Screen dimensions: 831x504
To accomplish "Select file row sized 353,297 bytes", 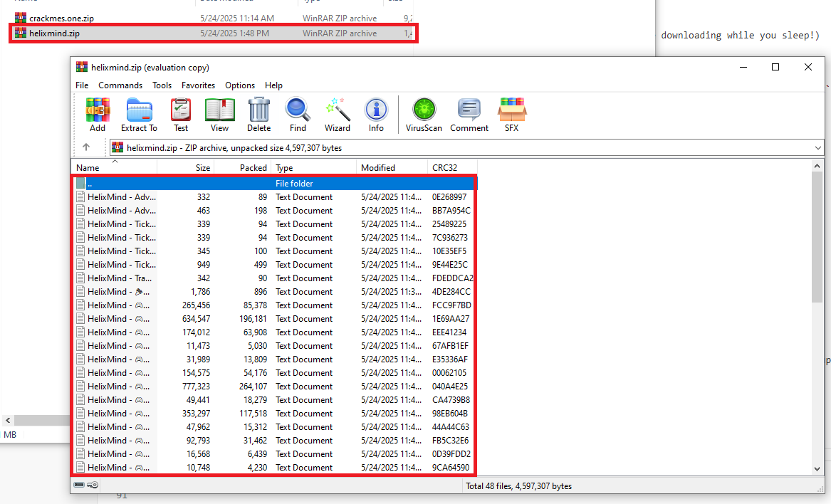I will pyautogui.click(x=275, y=414).
